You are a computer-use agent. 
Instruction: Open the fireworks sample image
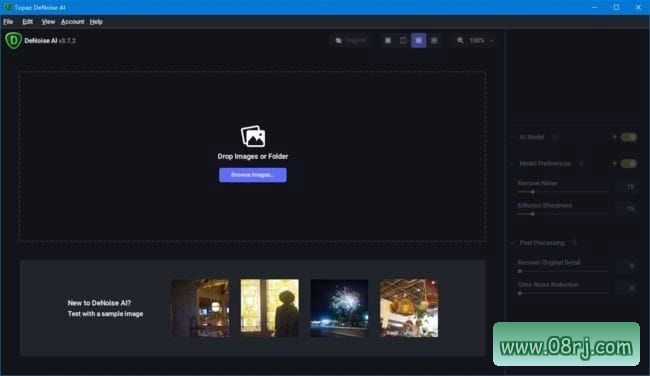340,308
